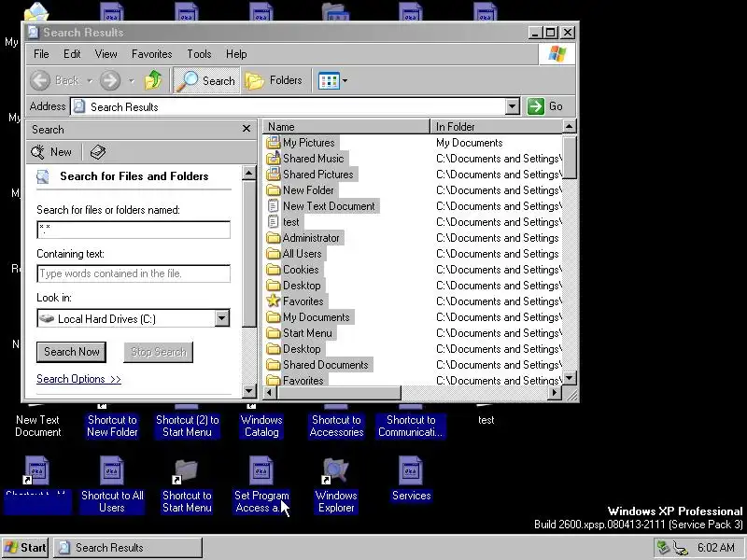Click the Search Results taskbar button

click(x=128, y=548)
